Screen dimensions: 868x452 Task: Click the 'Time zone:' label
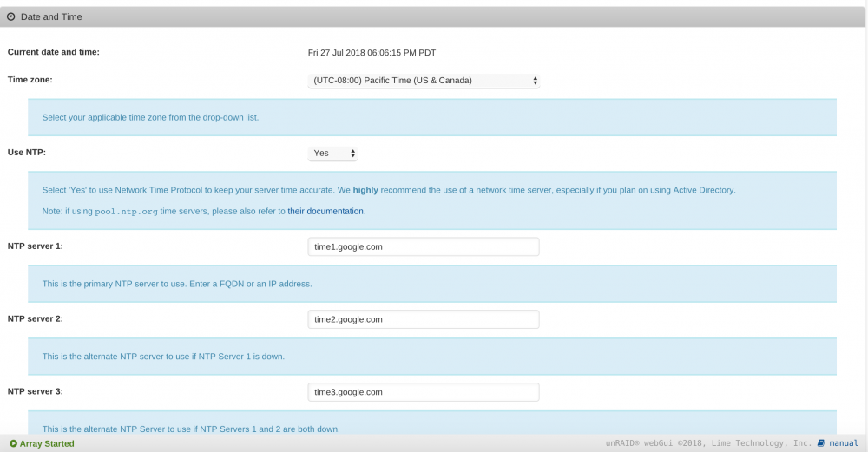click(30, 80)
